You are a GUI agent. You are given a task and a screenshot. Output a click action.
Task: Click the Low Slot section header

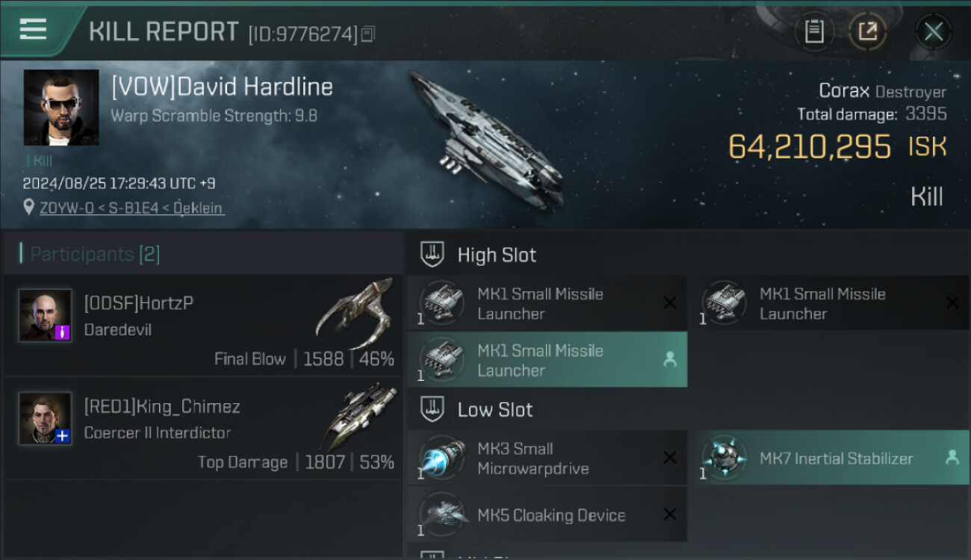[x=495, y=410]
